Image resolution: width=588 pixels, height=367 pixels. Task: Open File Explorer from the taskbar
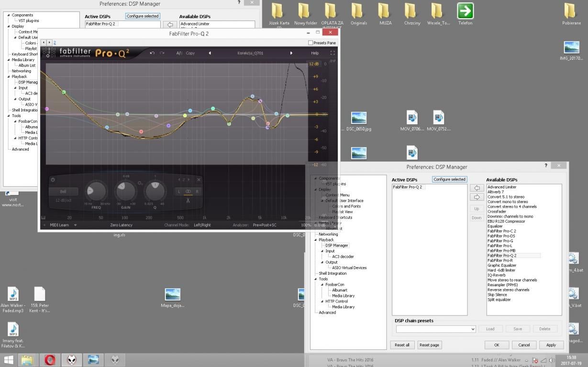[x=28, y=360]
